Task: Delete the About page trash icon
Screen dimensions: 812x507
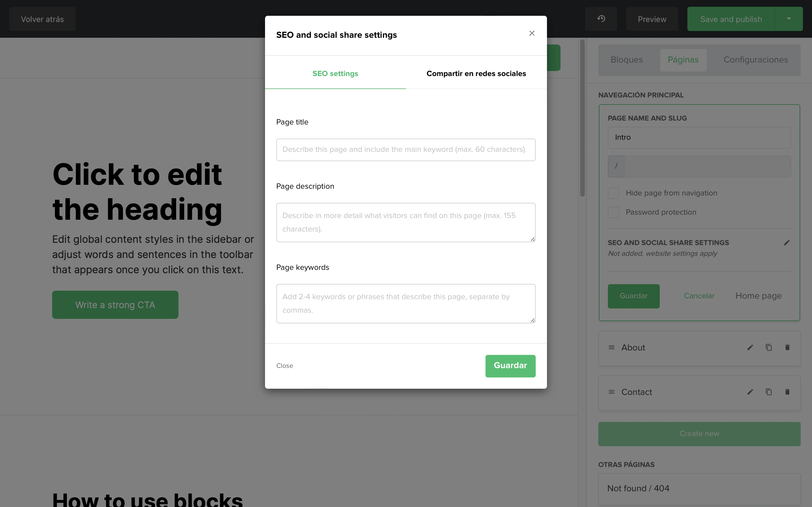Action: 787,347
